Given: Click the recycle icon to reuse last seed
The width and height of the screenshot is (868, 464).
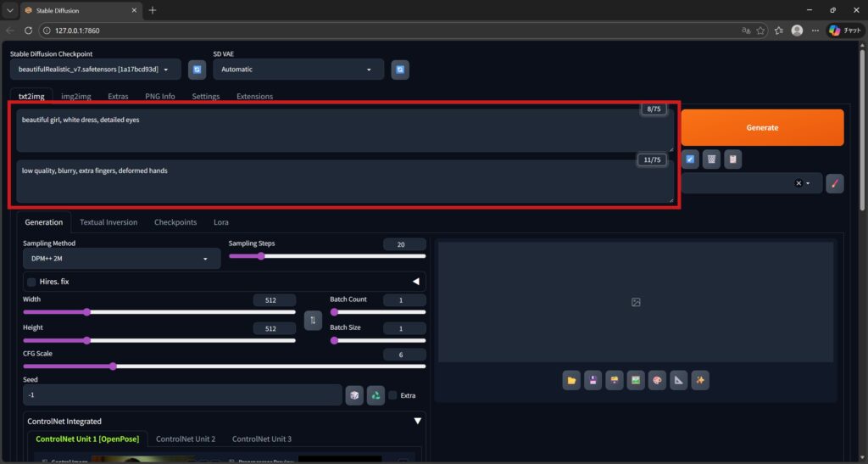Looking at the screenshot, I should point(376,395).
